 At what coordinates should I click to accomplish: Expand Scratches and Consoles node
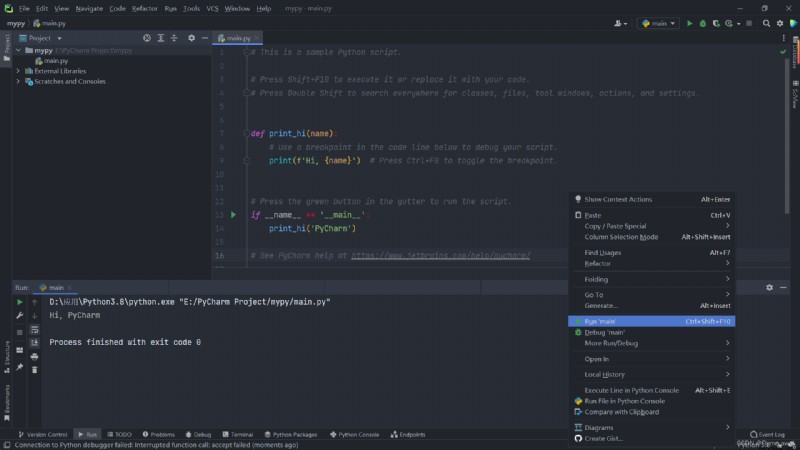18,81
